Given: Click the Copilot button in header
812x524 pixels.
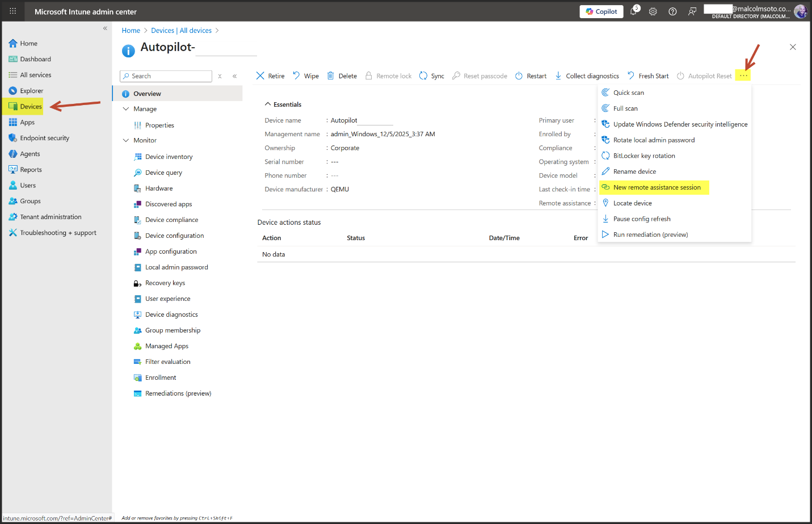Looking at the screenshot, I should click(601, 11).
